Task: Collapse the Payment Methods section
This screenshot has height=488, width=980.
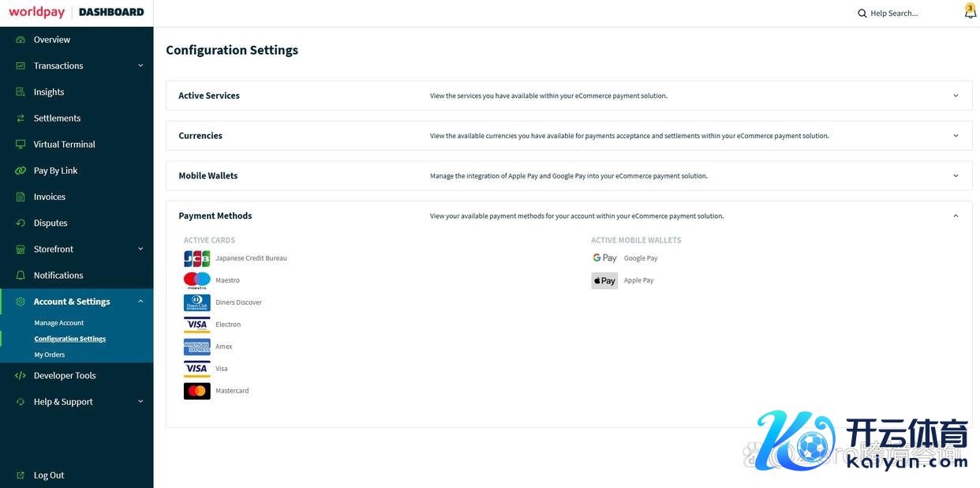Action: (956, 216)
